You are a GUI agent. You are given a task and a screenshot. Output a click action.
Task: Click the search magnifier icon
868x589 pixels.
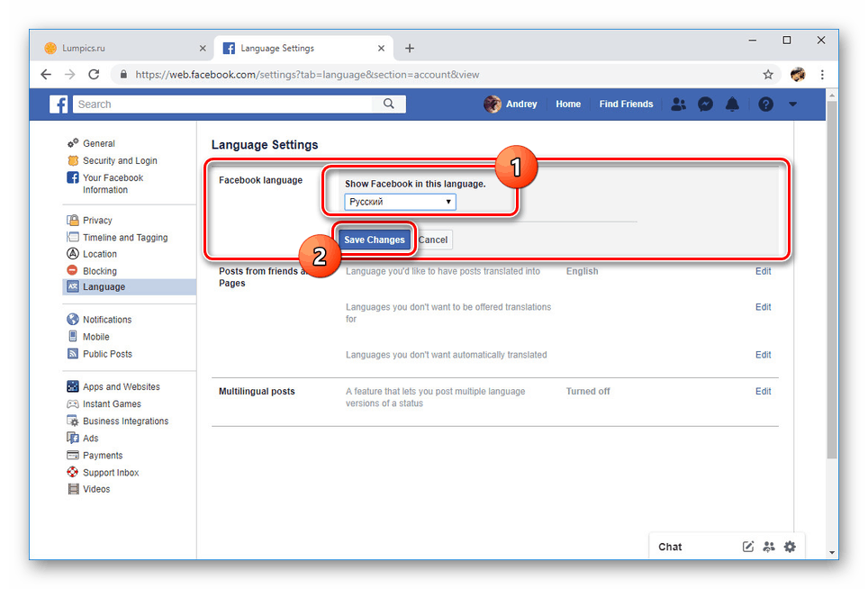(389, 104)
